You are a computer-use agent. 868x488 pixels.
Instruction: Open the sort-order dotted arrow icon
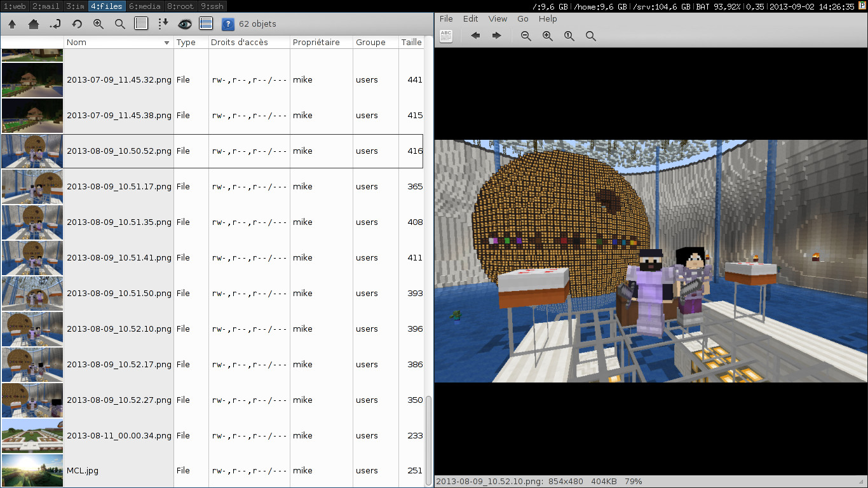pyautogui.click(x=163, y=24)
